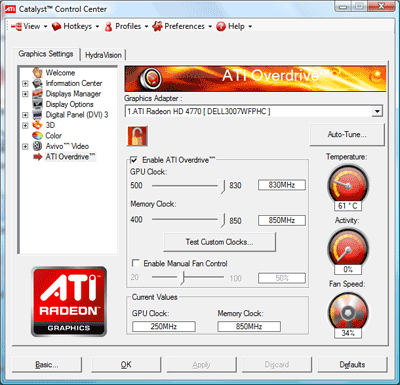
Task: Click the 61 °C temperature readout
Action: click(348, 206)
